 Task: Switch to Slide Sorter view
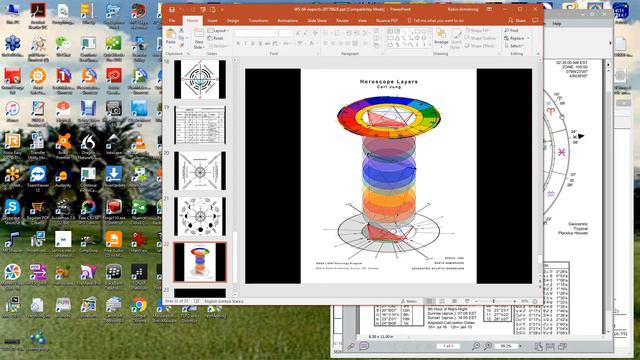pyautogui.click(x=442, y=301)
